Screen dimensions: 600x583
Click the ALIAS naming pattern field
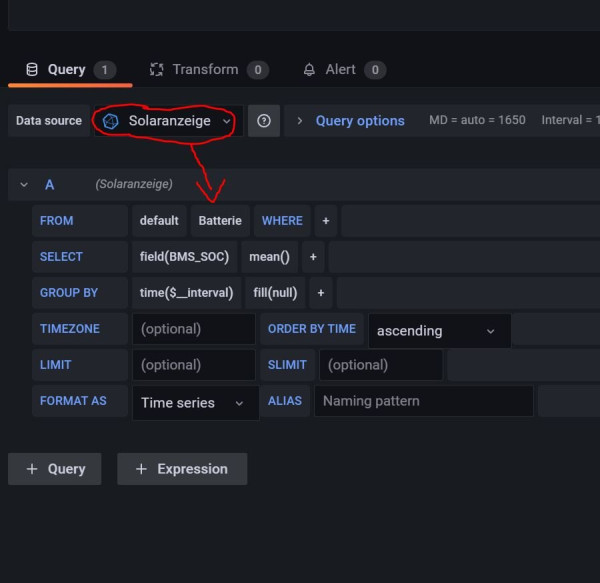point(423,401)
